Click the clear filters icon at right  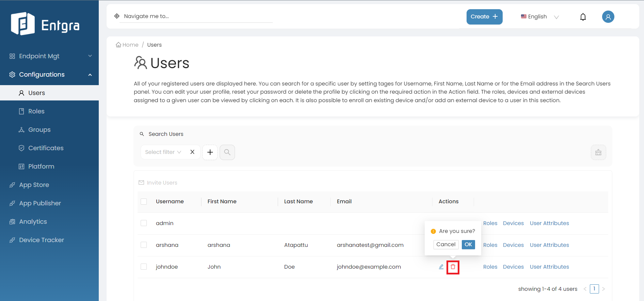[x=598, y=152]
